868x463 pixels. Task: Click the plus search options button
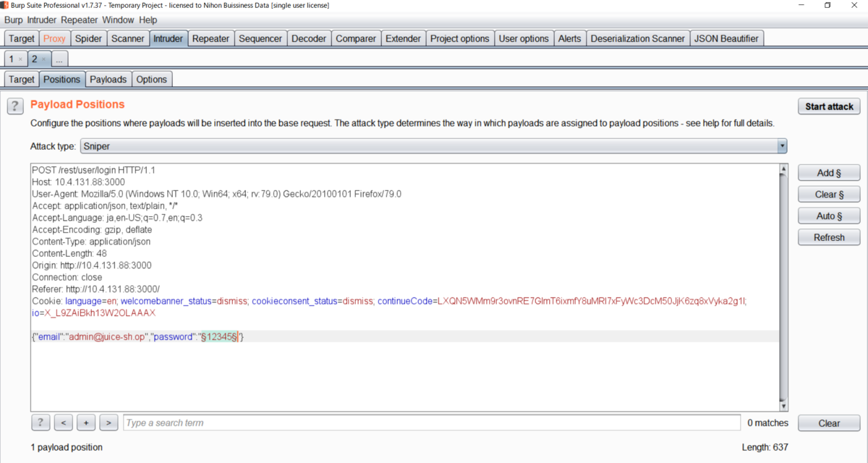point(86,422)
